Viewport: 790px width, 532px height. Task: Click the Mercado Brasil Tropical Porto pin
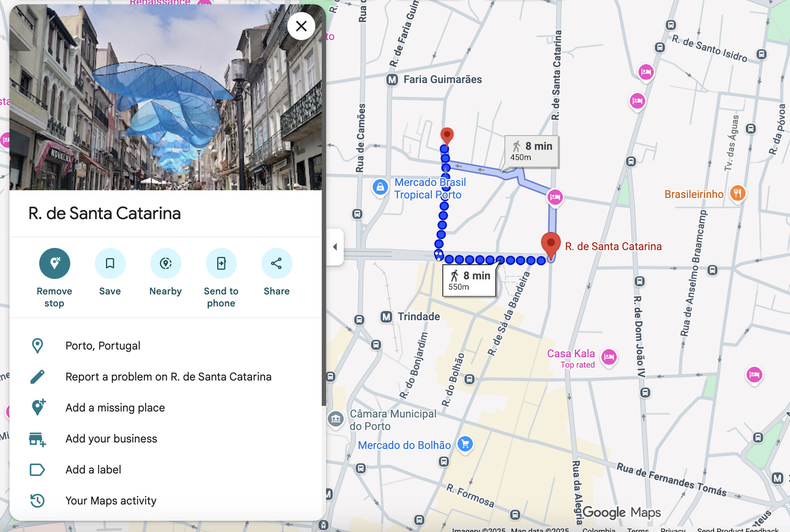pos(380,187)
